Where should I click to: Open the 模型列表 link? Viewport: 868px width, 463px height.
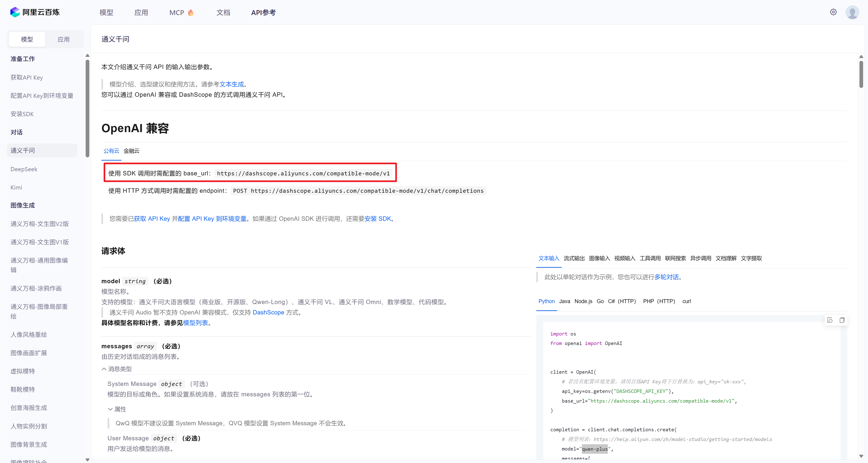[x=195, y=323]
